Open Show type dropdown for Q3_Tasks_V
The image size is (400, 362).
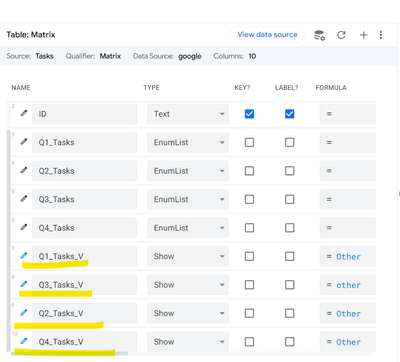pos(188,285)
